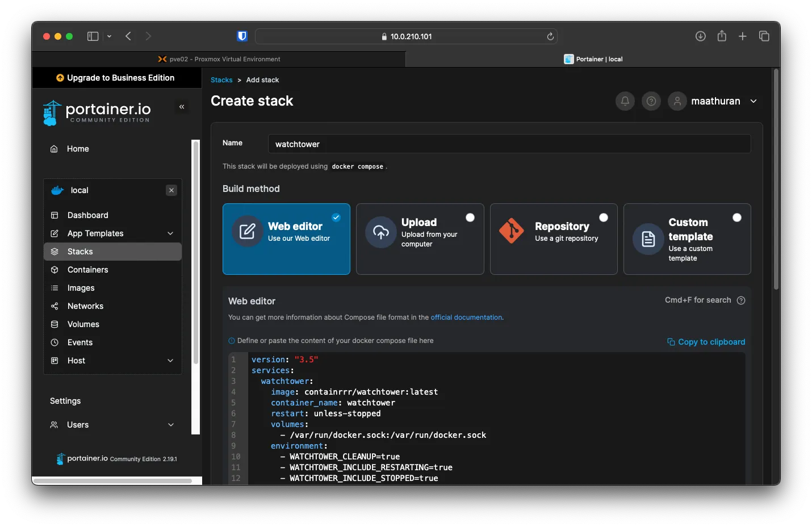The image size is (812, 527).
Task: Expand the Host chevron in sidebar
Action: pos(170,361)
